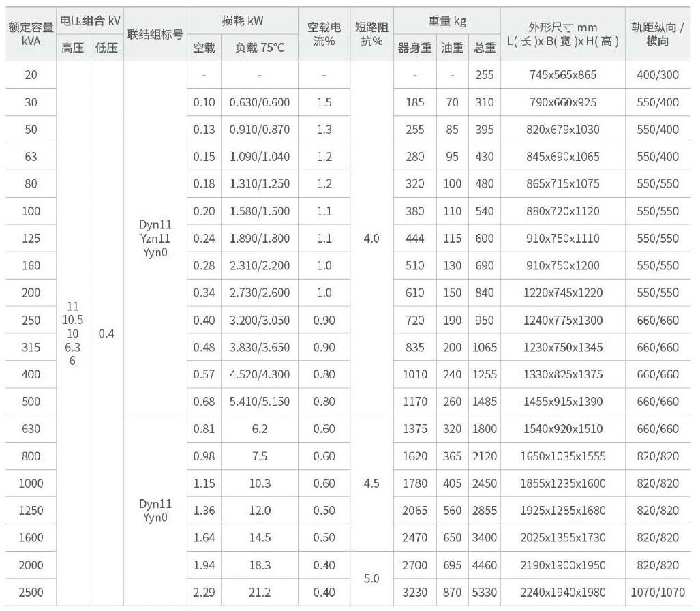Select dimension cell 745x565x865
This screenshot has height=611, width=700.
click(x=562, y=75)
